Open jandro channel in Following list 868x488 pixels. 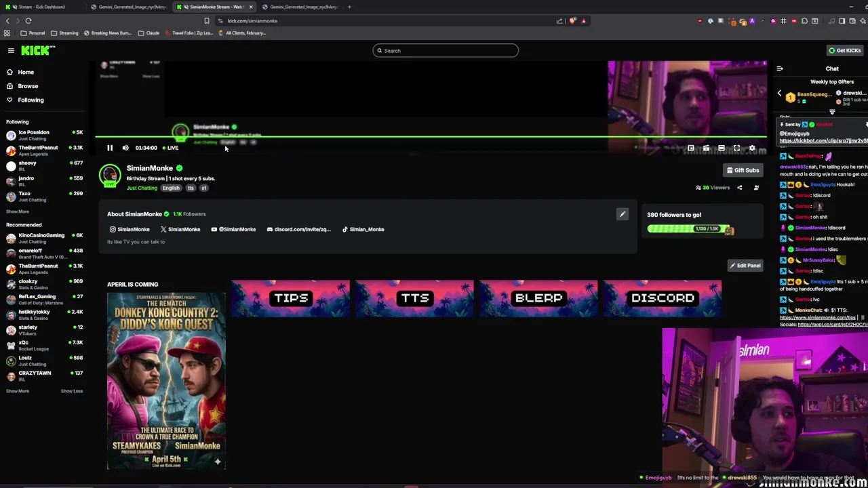44,181
